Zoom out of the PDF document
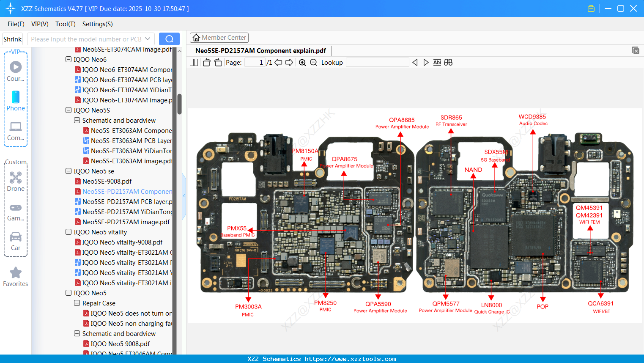The width and height of the screenshot is (644, 363). click(x=313, y=62)
